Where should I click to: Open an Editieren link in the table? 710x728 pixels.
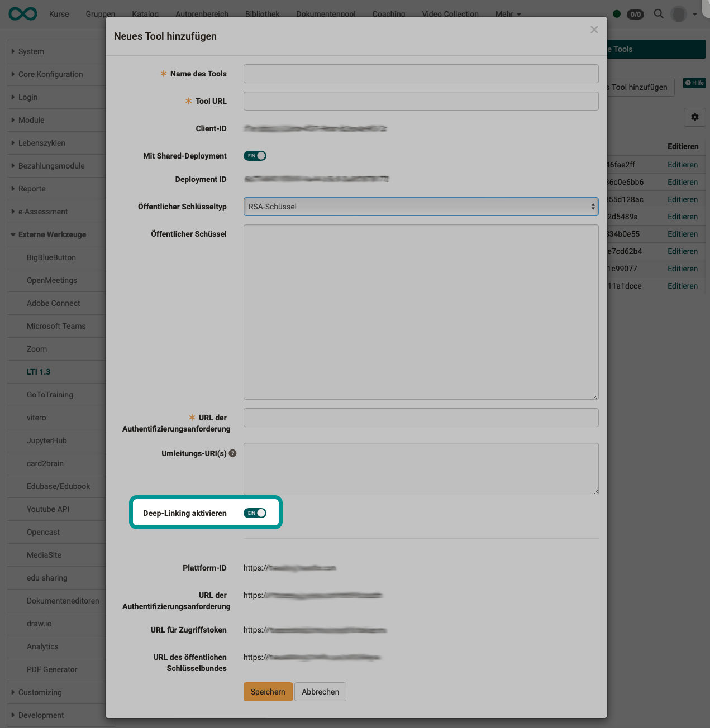[683, 164]
